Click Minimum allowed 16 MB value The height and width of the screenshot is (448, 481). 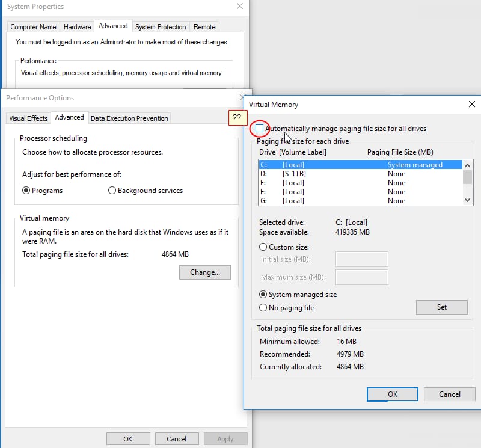pyautogui.click(x=347, y=342)
